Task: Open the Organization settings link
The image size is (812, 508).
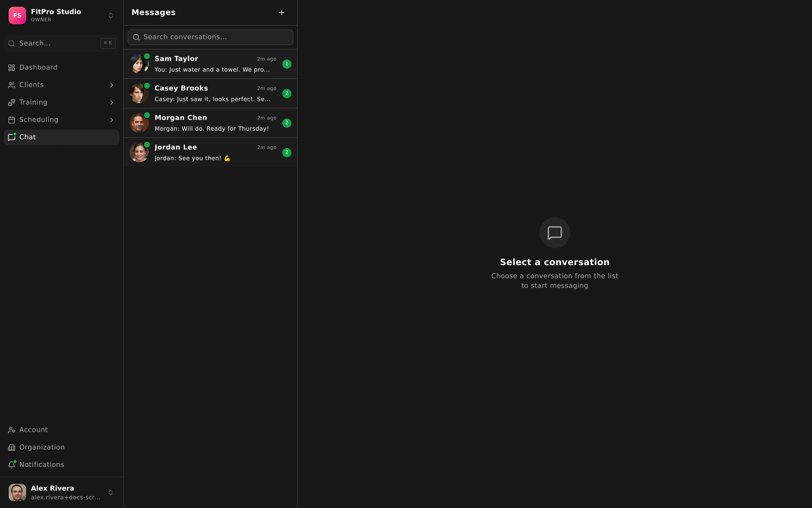Action: click(61, 448)
